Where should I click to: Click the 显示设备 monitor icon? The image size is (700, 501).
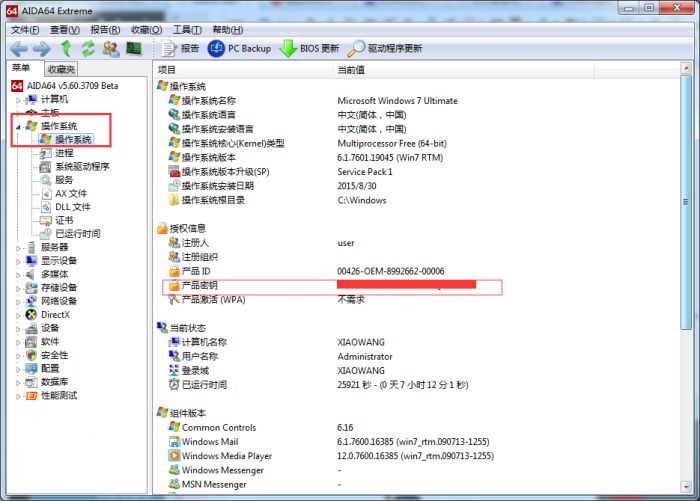pos(31,260)
